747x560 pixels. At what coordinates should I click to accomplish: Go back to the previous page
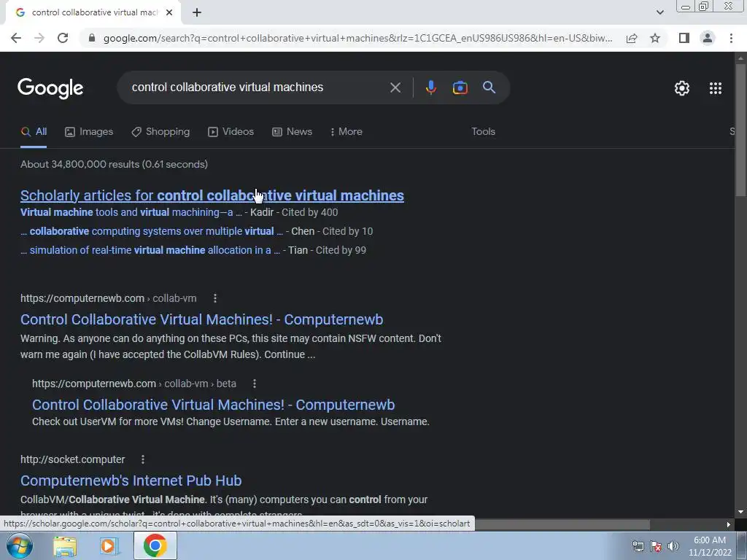[x=16, y=38]
